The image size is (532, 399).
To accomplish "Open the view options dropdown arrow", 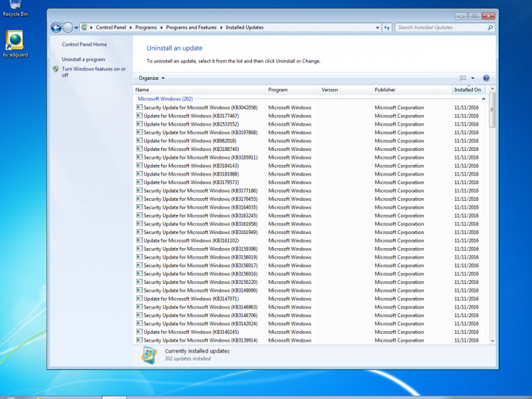I will coord(473,78).
